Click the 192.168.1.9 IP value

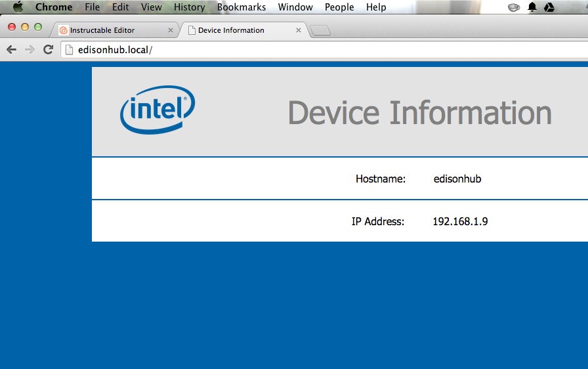(x=460, y=221)
